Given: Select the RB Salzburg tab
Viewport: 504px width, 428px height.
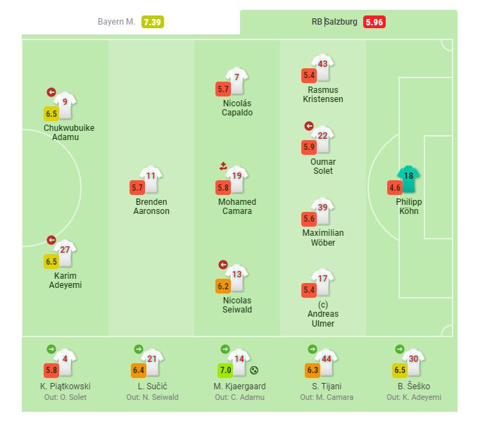Looking at the screenshot, I should [x=334, y=22].
